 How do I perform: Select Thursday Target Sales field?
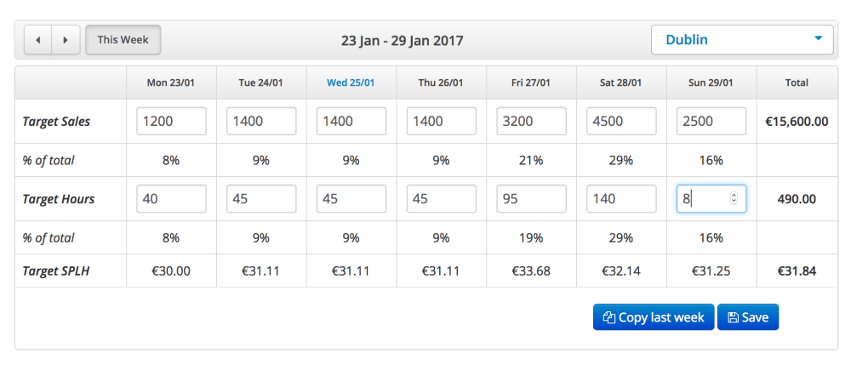(442, 121)
